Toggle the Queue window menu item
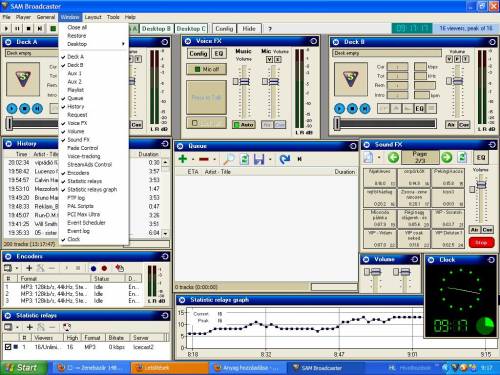Image resolution: width=500 pixels, height=375 pixels. [x=93, y=98]
